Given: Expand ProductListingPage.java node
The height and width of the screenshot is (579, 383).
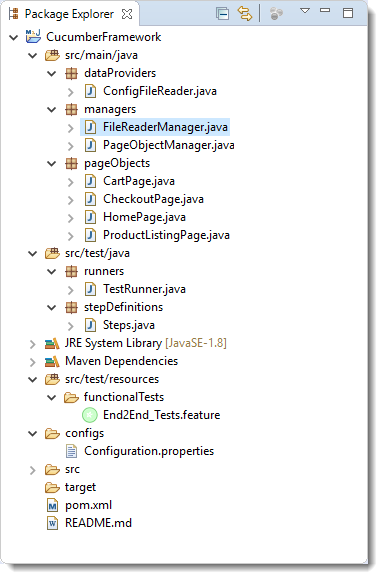Looking at the screenshot, I should [x=71, y=236].
